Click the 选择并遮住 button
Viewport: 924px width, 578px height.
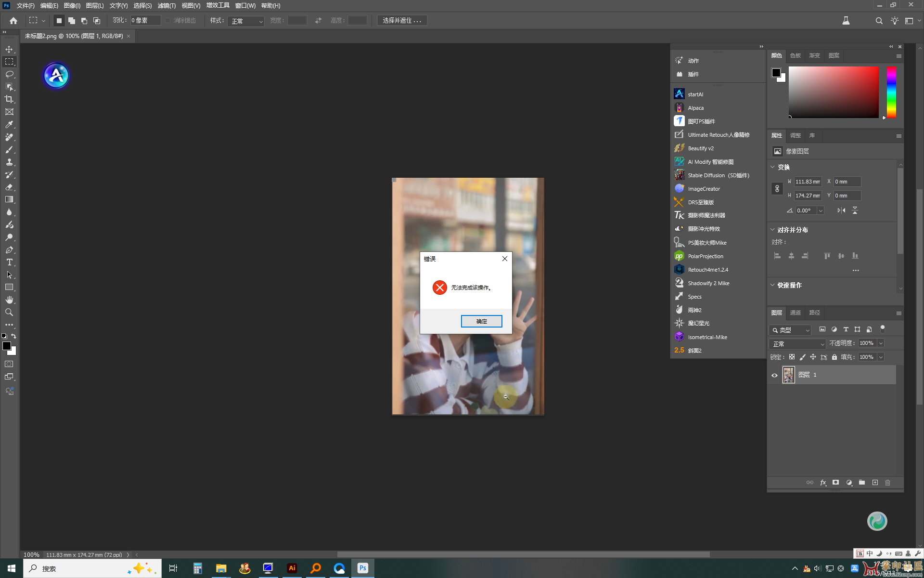click(x=402, y=20)
